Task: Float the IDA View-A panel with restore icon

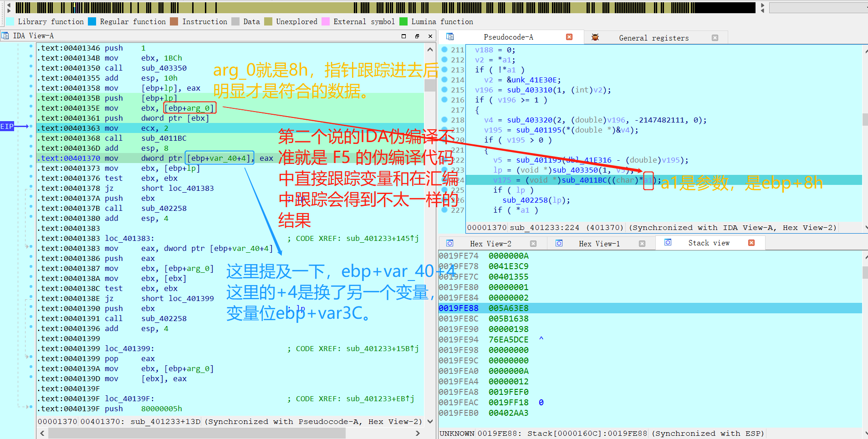Action: pos(417,36)
